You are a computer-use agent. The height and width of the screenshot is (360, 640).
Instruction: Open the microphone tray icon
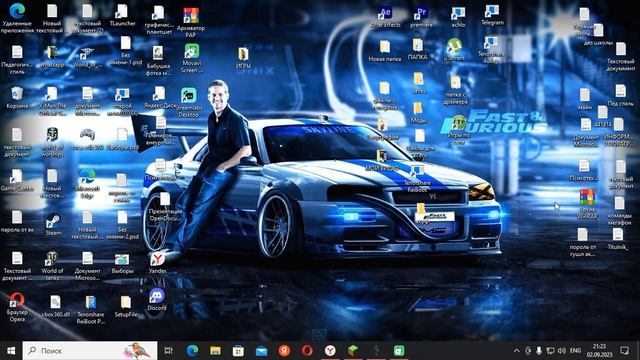pyautogui.click(x=539, y=351)
